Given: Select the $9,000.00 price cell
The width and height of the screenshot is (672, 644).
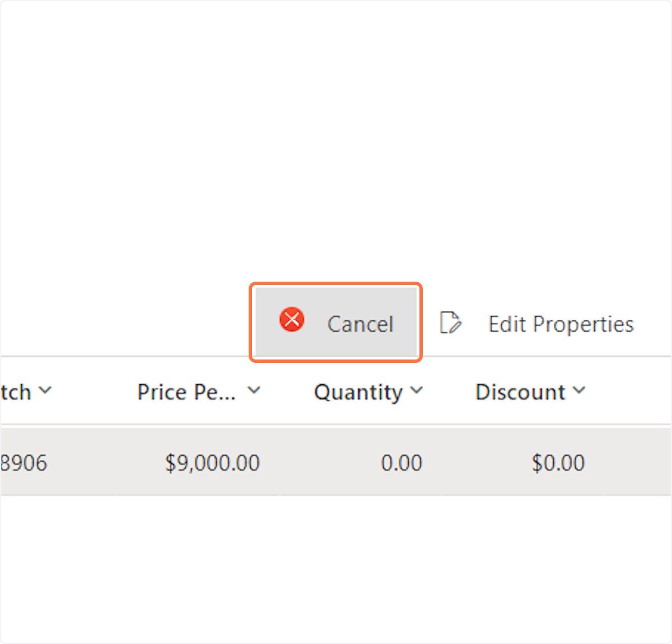Looking at the screenshot, I should point(212,463).
